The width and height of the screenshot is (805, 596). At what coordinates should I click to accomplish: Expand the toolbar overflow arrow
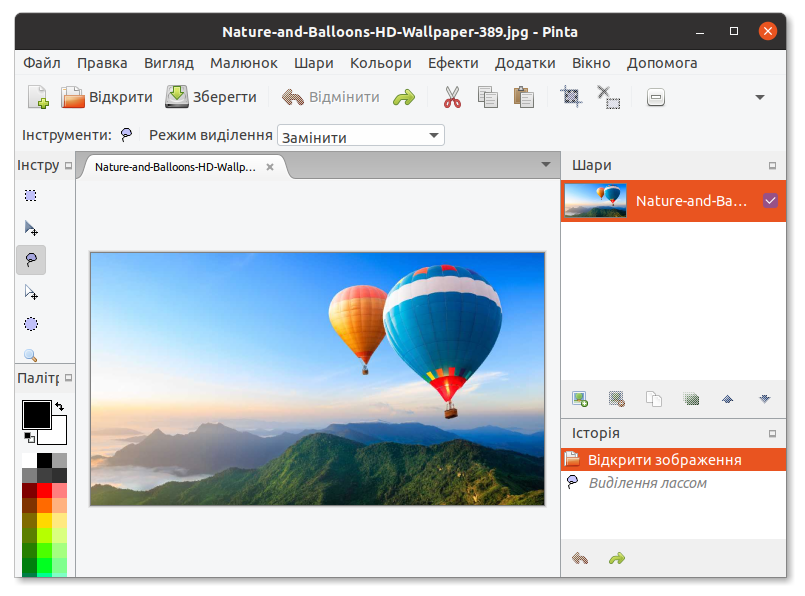(x=760, y=98)
